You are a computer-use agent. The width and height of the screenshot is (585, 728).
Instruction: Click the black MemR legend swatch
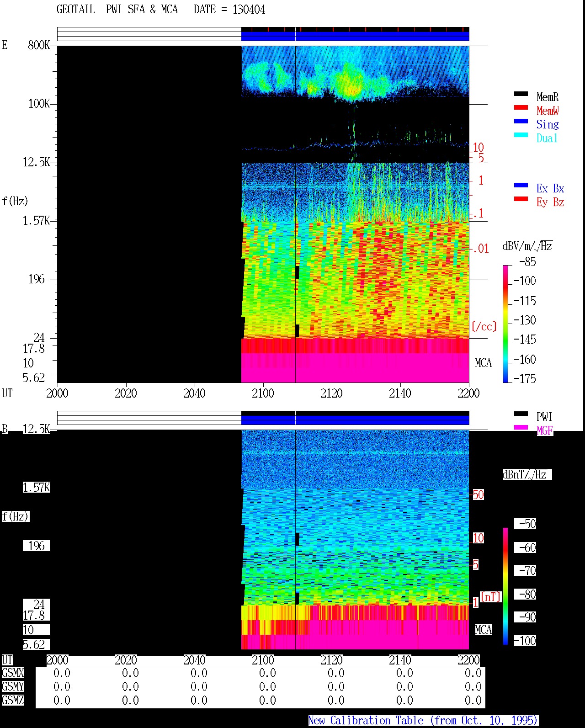(x=521, y=94)
